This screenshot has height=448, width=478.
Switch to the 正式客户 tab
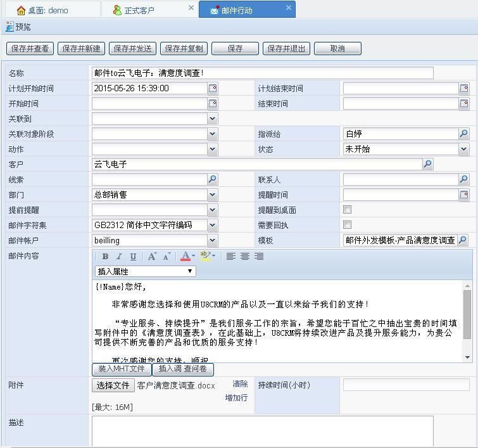point(139,10)
